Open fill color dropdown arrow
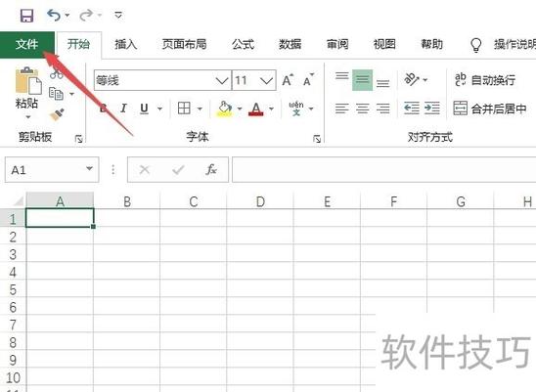The image size is (536, 392). pos(240,109)
